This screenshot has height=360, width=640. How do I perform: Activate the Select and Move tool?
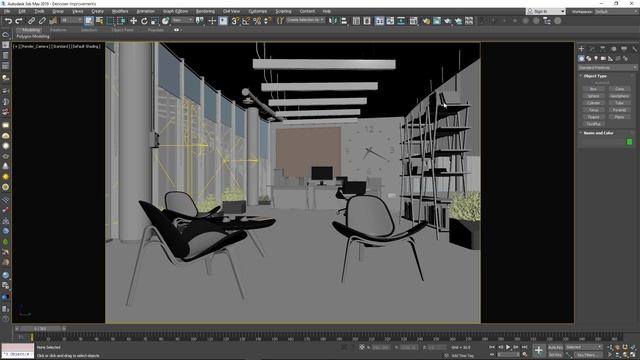133,21
